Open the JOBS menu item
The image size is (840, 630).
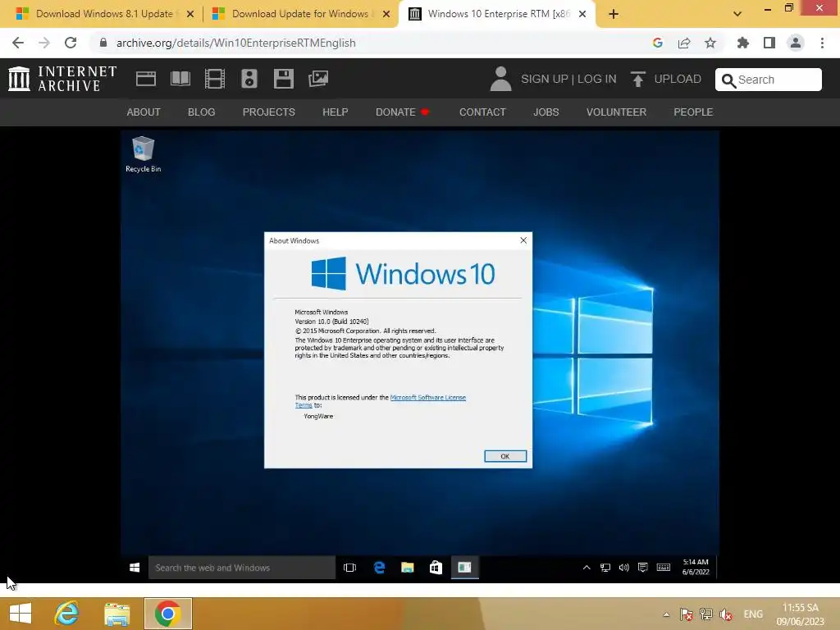point(546,112)
